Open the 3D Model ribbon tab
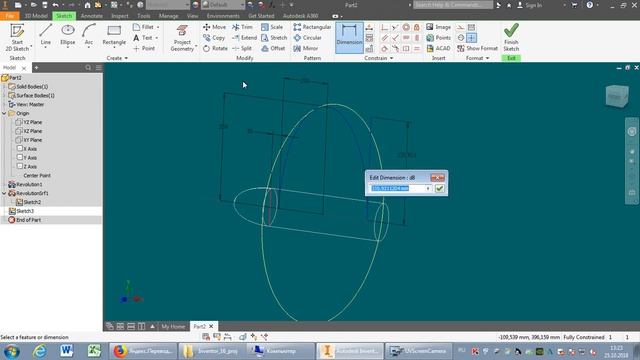Viewport: 640px width, 360px height. click(36, 16)
